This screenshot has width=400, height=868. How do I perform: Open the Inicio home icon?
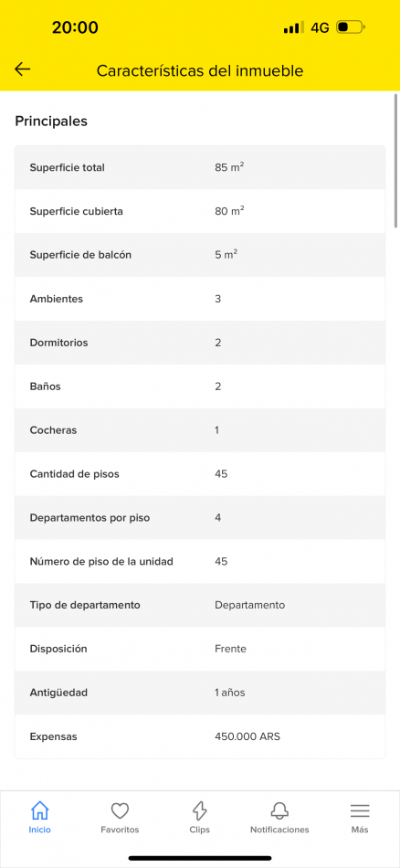(40, 811)
